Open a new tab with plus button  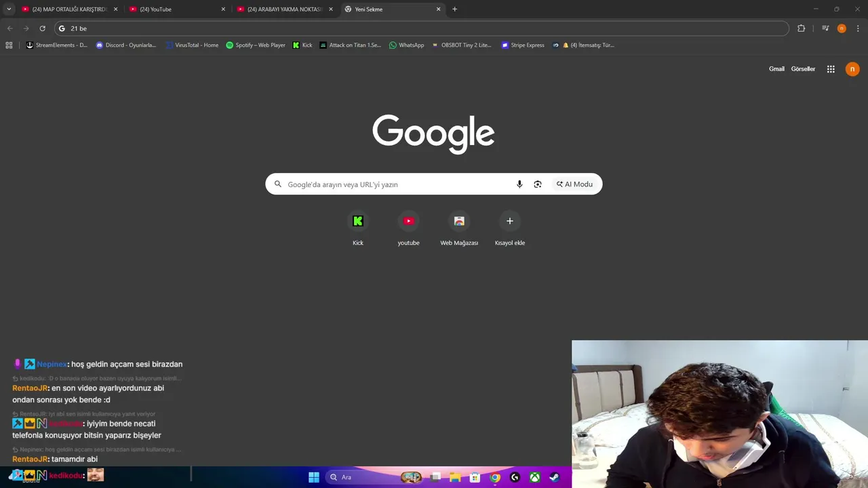(454, 9)
